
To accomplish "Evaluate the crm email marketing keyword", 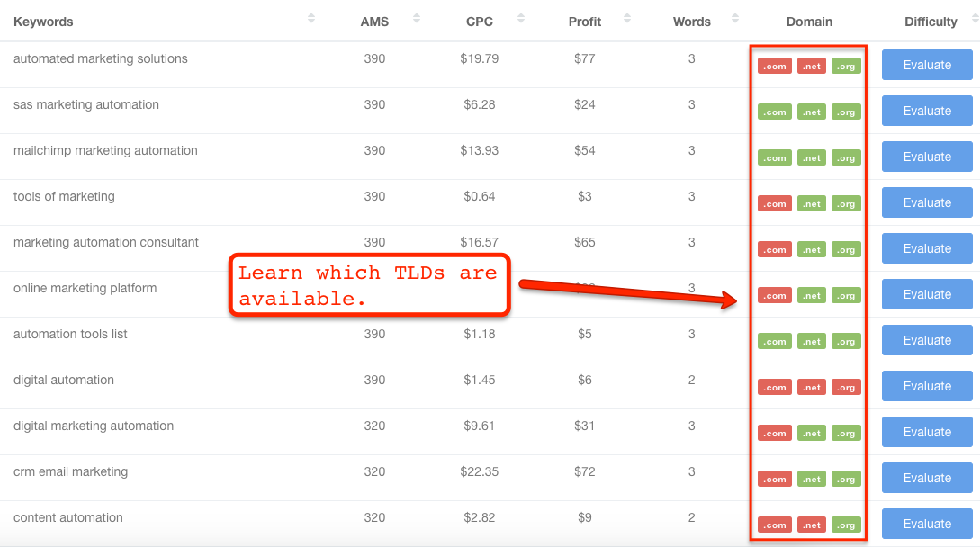I will pyautogui.click(x=927, y=478).
